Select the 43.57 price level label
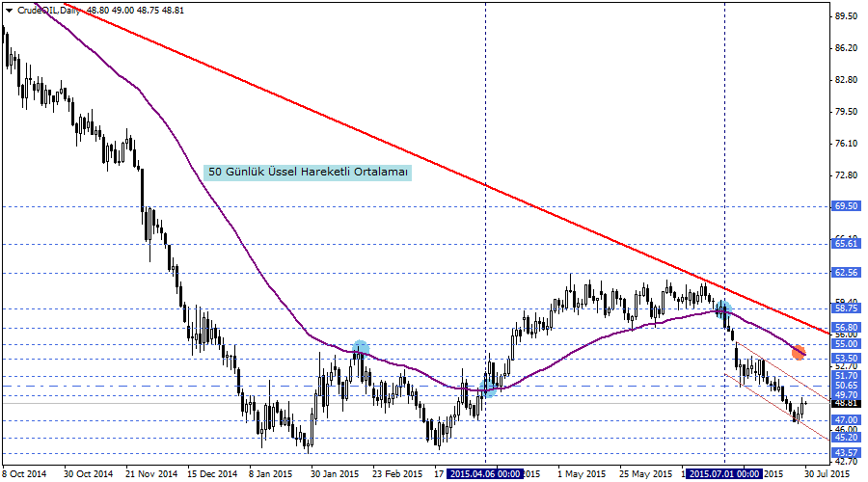Viewport: 868px width, 482px height. coord(846,452)
